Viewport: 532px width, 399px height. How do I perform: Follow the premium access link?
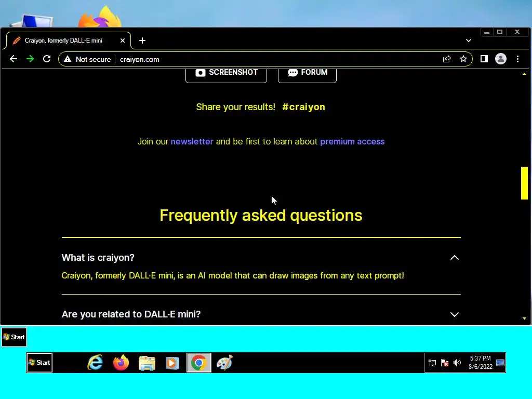[x=352, y=141]
